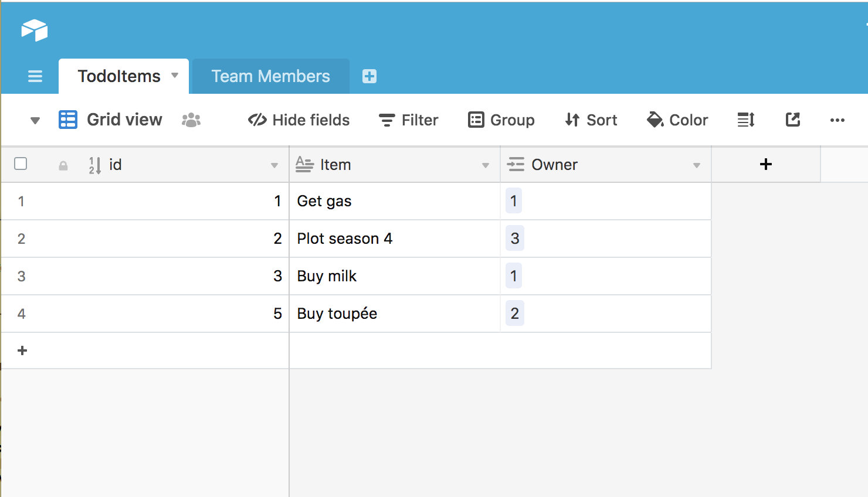This screenshot has width=868, height=497.
Task: Add a new field column
Action: point(765,165)
